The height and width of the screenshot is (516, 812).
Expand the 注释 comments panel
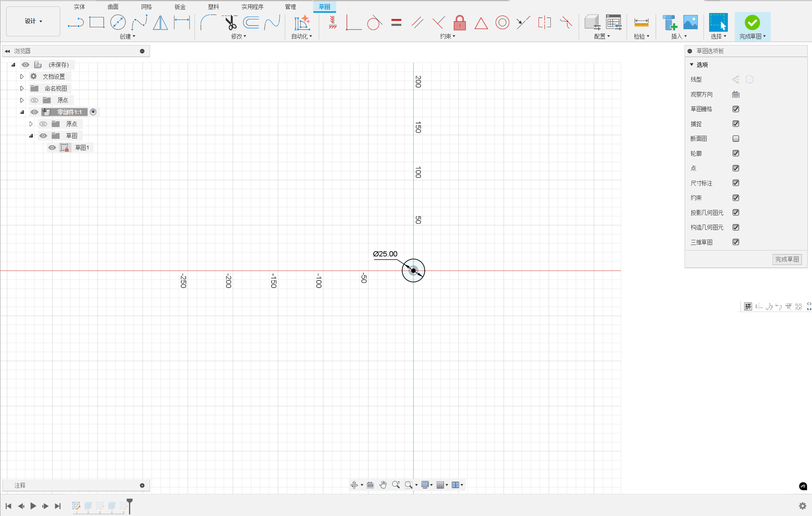[142, 485]
